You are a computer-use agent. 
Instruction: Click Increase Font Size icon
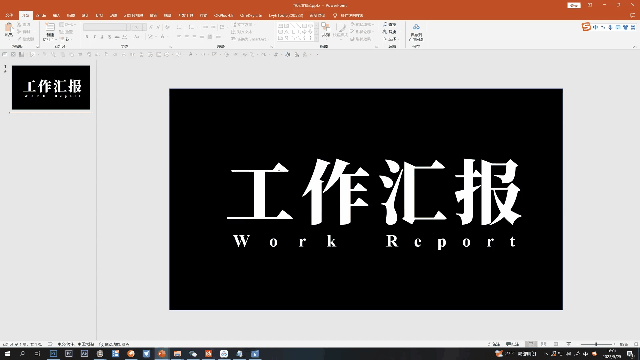tap(151, 27)
